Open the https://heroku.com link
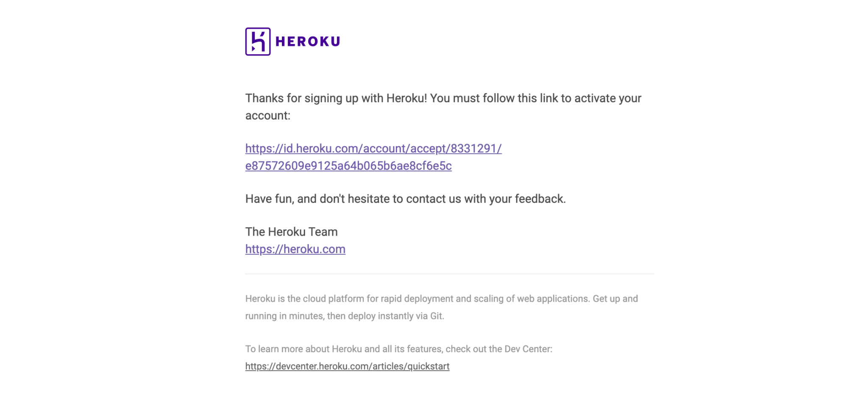The image size is (868, 408). point(295,249)
